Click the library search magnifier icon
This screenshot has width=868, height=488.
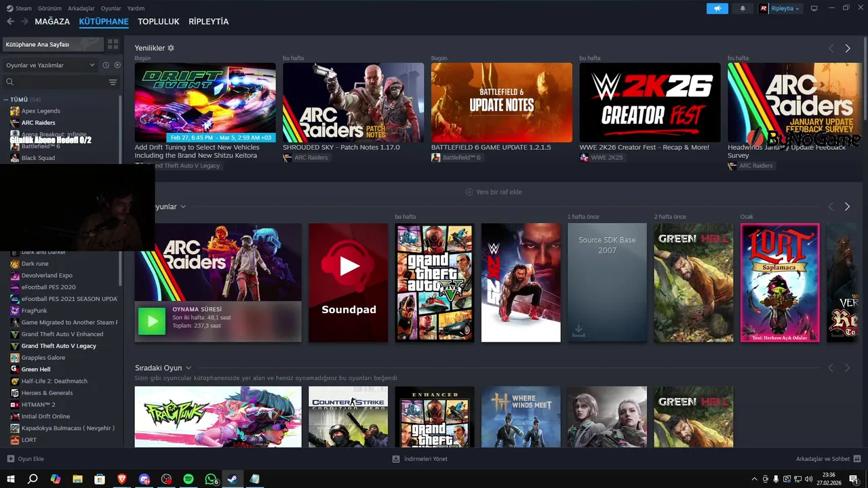(x=9, y=82)
